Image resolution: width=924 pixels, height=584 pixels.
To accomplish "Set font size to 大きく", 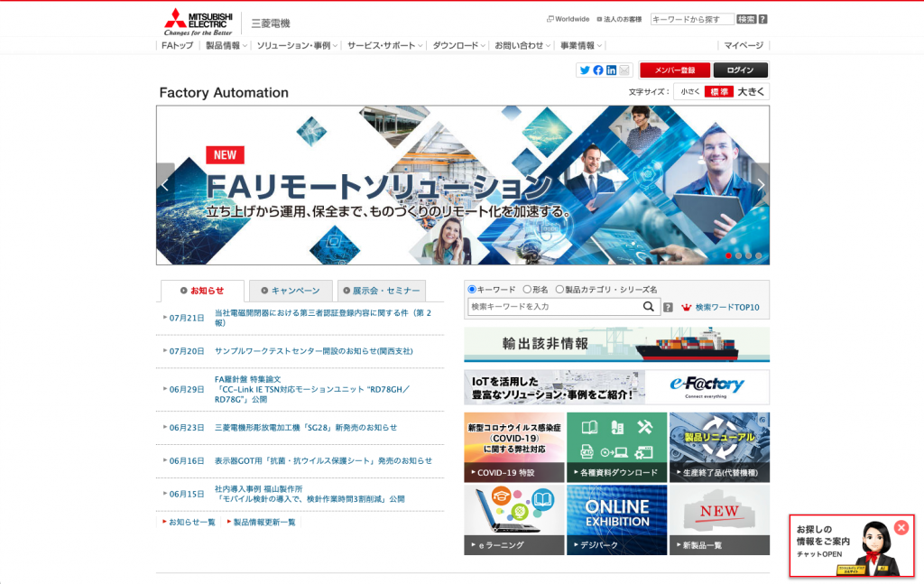I will [x=751, y=92].
